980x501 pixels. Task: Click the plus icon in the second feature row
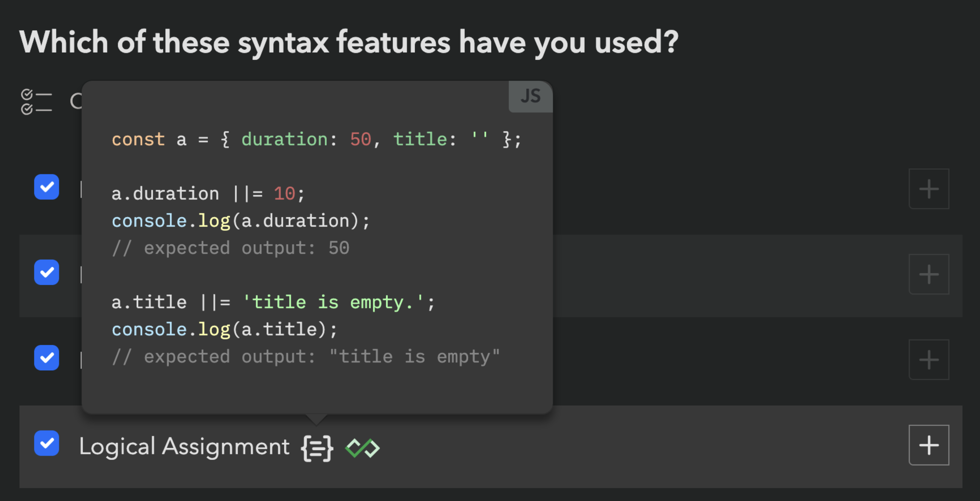[929, 274]
